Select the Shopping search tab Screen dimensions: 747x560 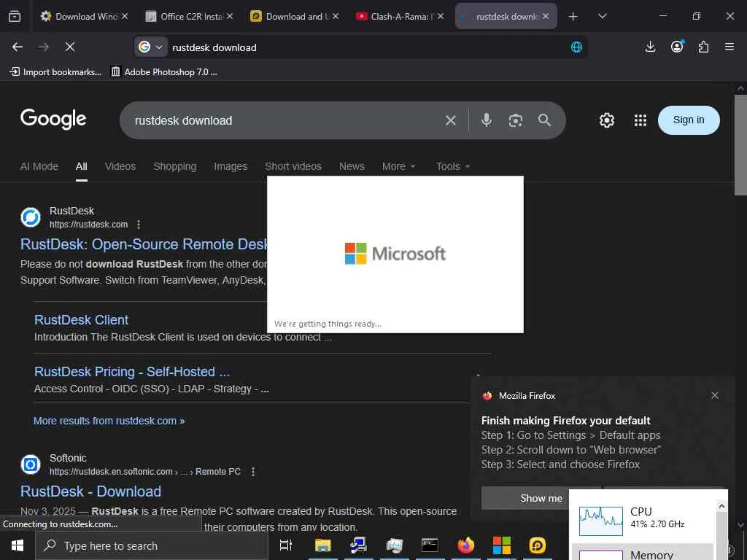point(175,166)
